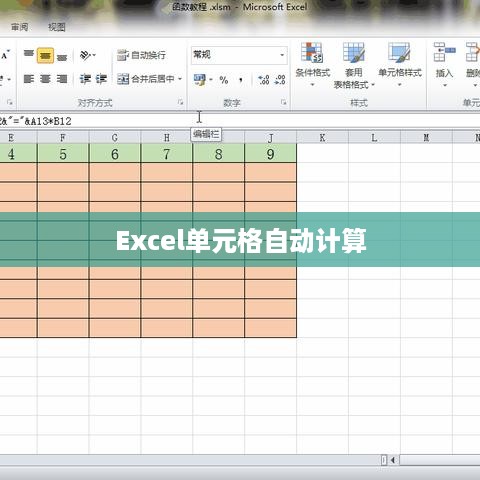This screenshot has height=480, width=480.
Task: Select column J header
Action: [x=270, y=137]
